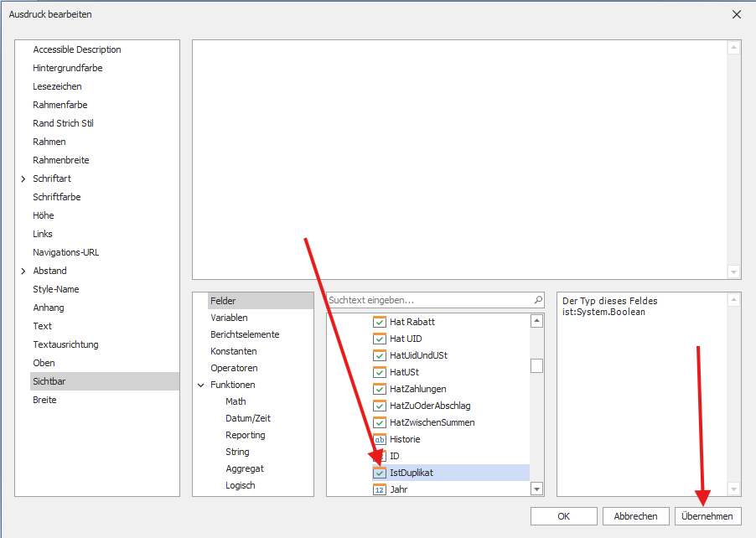Click the boolean icon beside Hat UID

pyautogui.click(x=380, y=339)
